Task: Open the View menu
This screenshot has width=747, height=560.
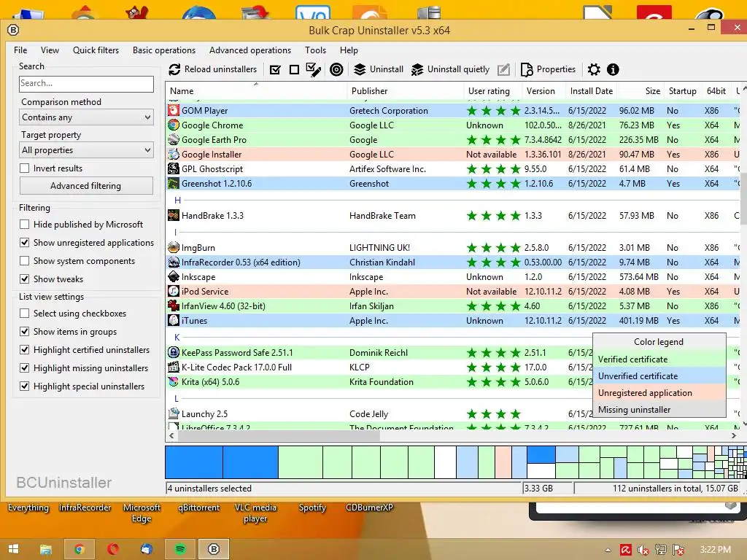Action: 50,50
